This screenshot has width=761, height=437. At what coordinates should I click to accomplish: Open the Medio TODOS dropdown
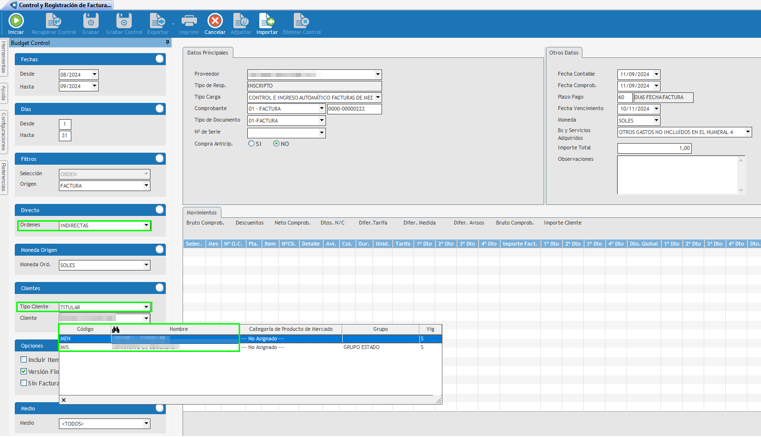tap(146, 423)
